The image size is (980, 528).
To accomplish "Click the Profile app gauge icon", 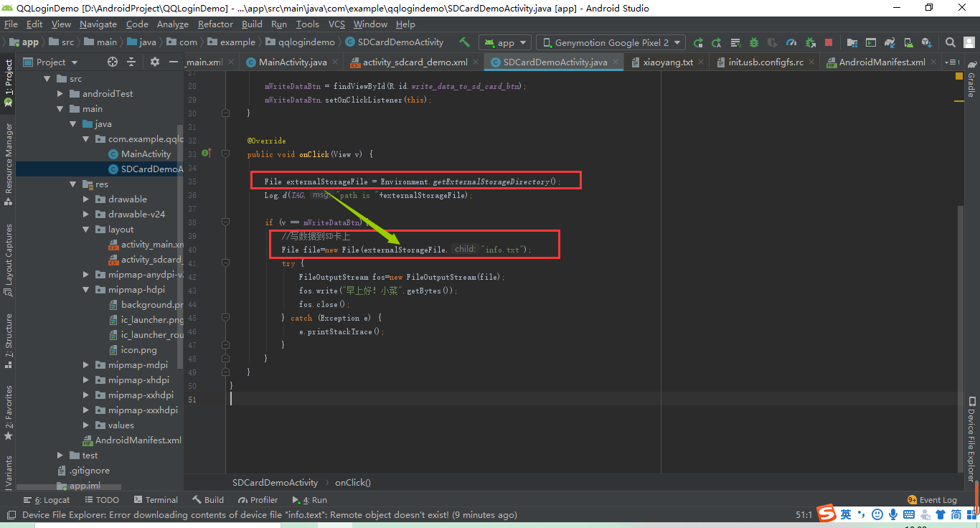I will click(791, 42).
